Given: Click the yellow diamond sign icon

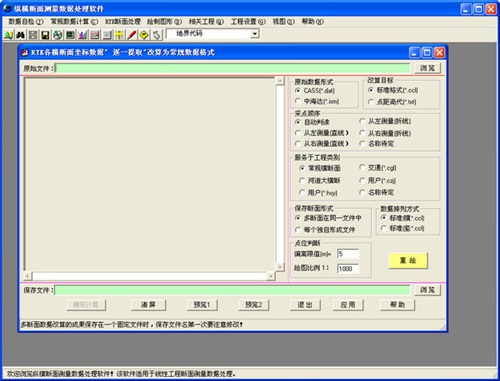Looking at the screenshot, I should [x=144, y=35].
